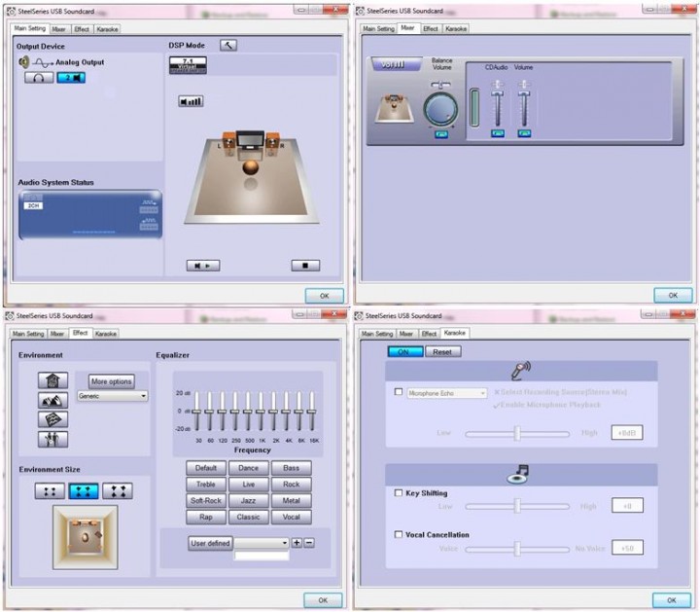The height and width of the screenshot is (612, 700).
Task: Choose the large environment size
Action: [118, 491]
